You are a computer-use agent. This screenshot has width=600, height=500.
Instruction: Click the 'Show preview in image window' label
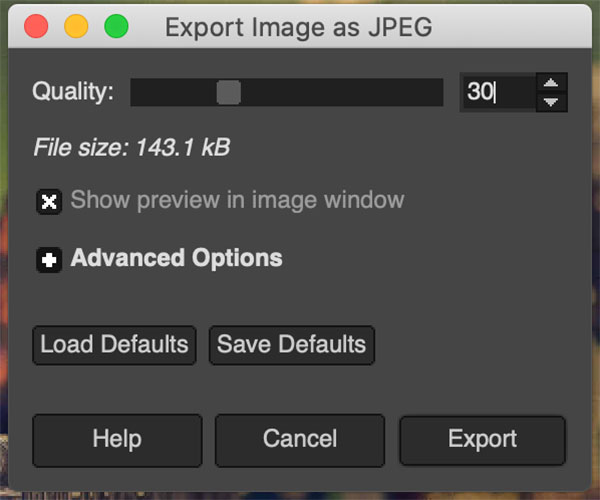(237, 200)
